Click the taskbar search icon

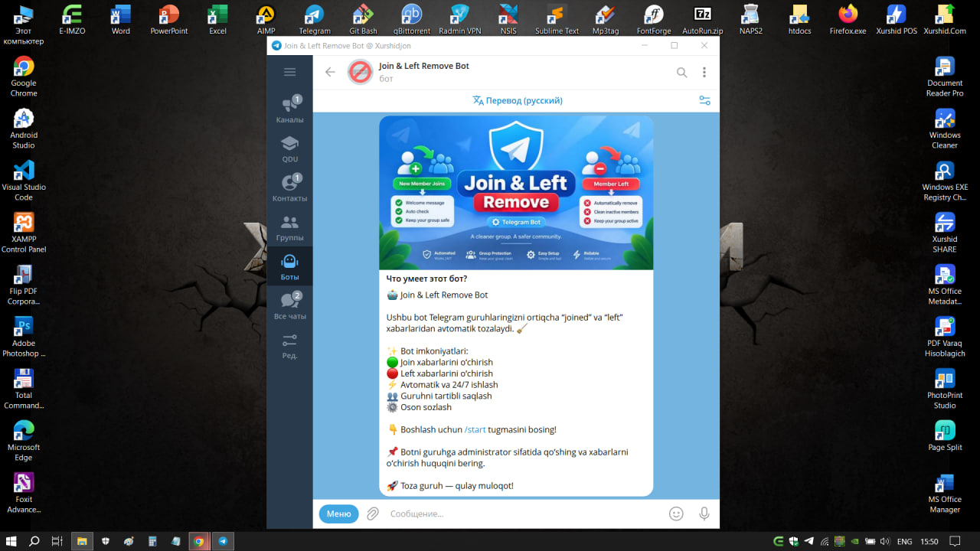pos(34,541)
